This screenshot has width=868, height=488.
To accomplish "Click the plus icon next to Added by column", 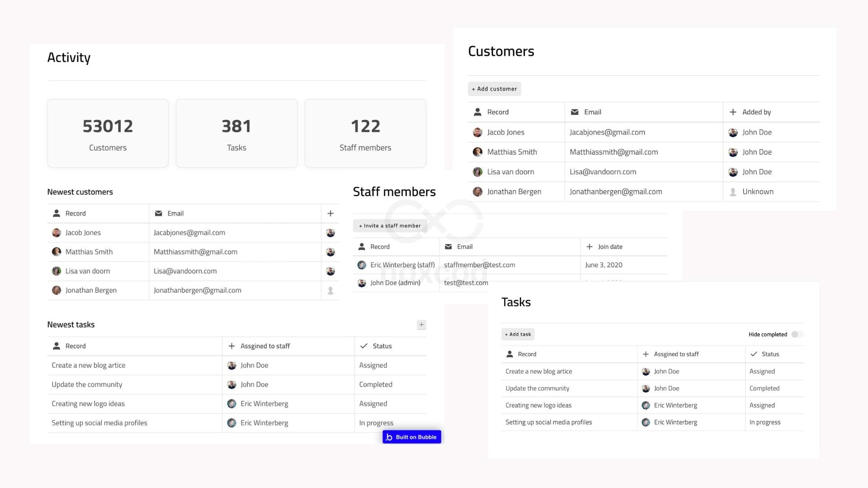I will pyautogui.click(x=733, y=112).
